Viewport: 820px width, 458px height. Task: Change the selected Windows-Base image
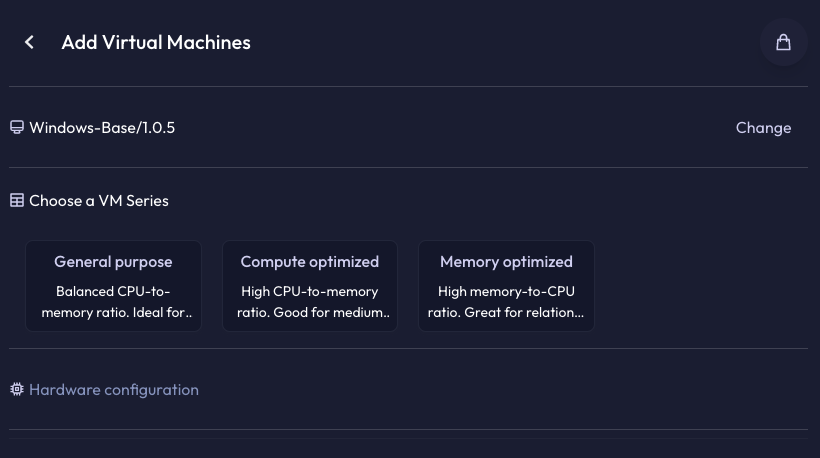763,128
